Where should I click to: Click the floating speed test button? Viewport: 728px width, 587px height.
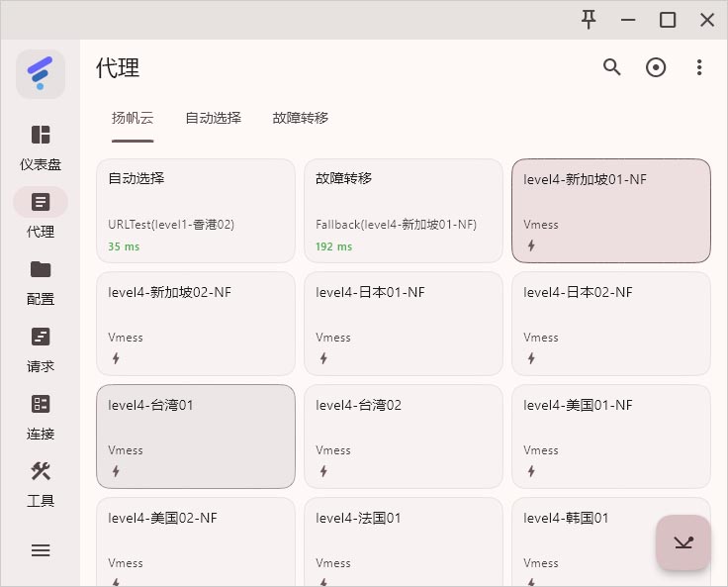tap(683, 542)
